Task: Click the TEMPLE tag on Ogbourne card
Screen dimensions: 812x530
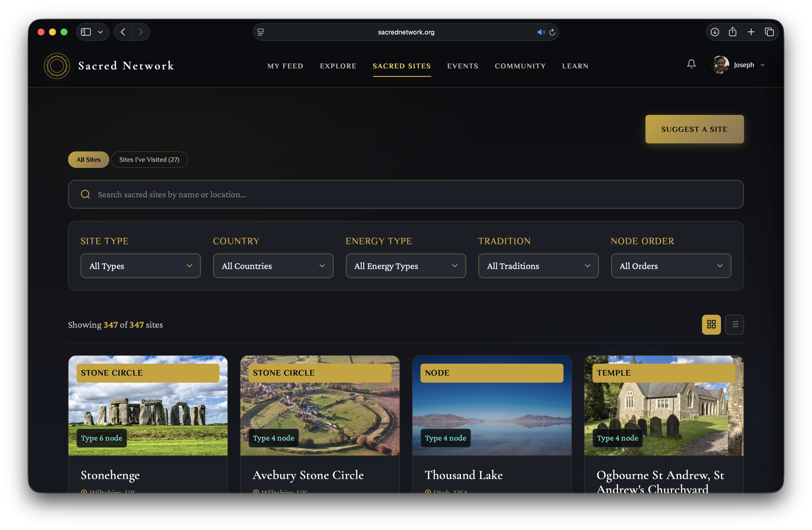Action: pos(663,373)
